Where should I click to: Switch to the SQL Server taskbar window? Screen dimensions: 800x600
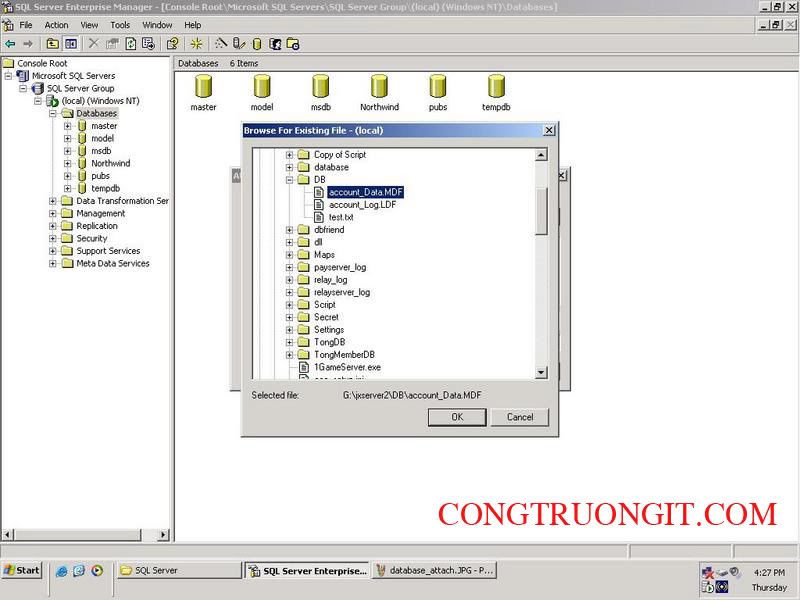(x=179, y=570)
